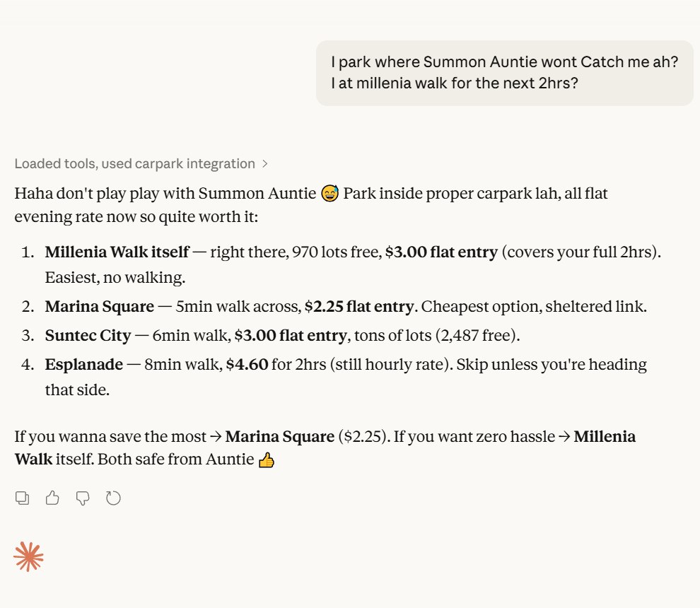Open the 'Loaded tools, used carpark integration' details
The image size is (700, 608).
134,164
